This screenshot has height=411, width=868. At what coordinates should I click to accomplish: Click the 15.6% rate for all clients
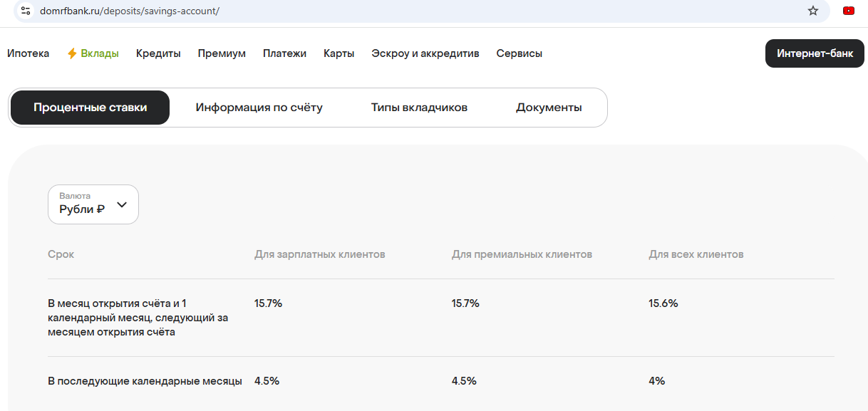[663, 303]
